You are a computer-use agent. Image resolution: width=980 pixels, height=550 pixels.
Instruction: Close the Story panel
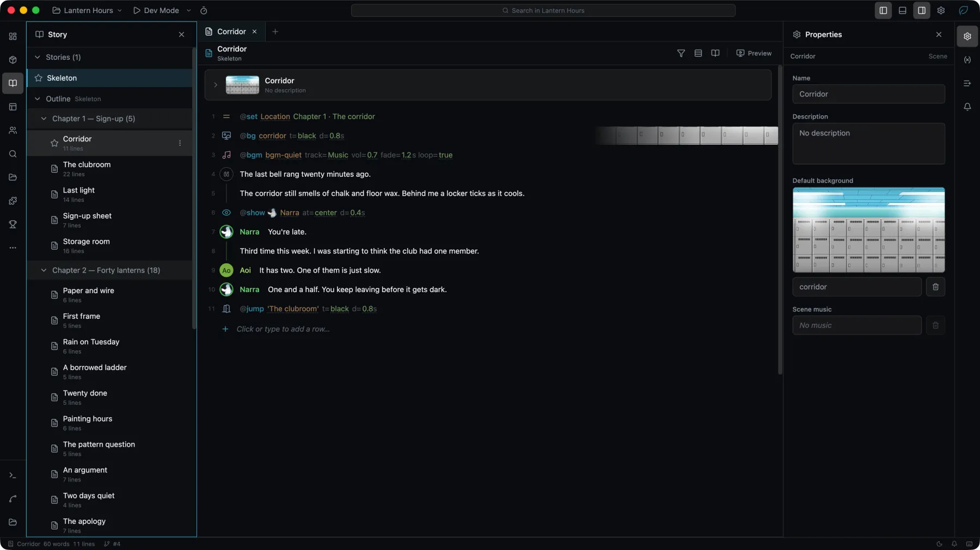(x=181, y=34)
